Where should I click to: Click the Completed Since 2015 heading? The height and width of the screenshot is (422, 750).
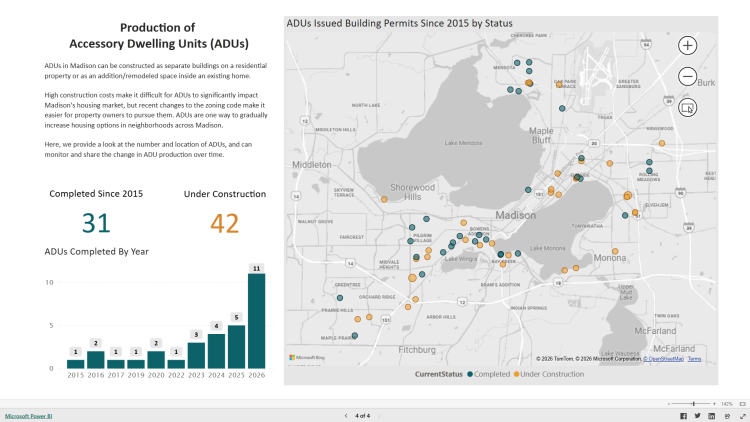coord(96,194)
